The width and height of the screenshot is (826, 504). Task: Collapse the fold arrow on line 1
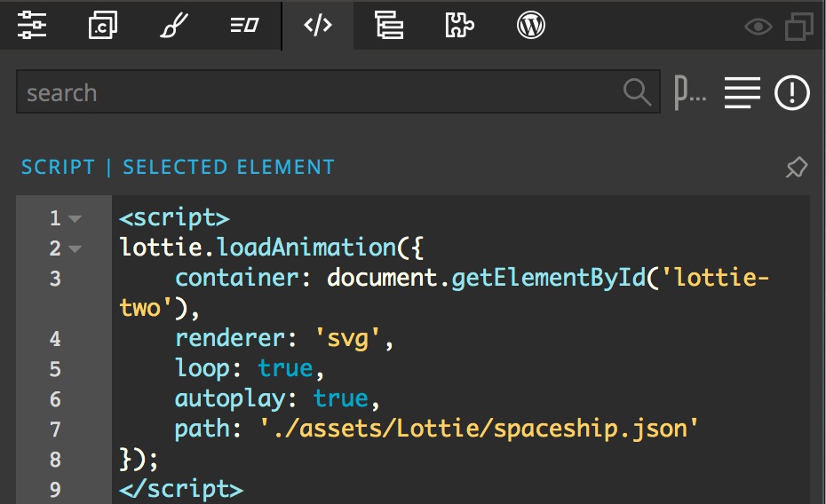(x=75, y=218)
